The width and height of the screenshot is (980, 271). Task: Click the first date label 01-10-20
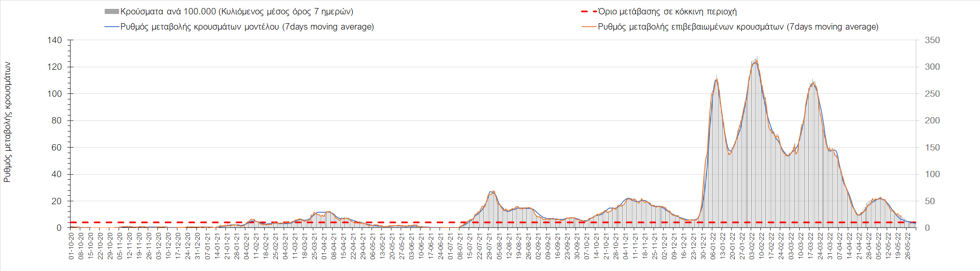[x=71, y=246]
